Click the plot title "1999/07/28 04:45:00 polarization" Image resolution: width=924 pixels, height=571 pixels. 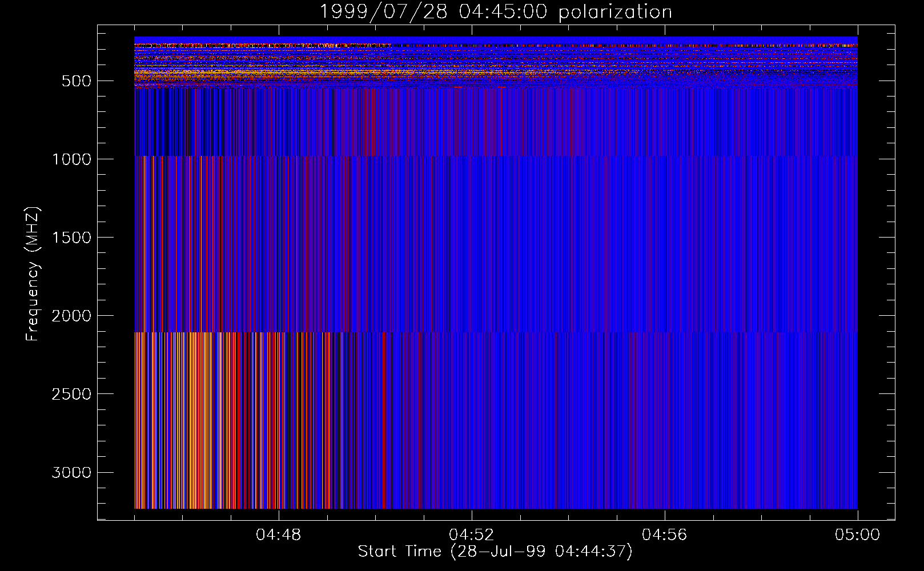tap(495, 11)
